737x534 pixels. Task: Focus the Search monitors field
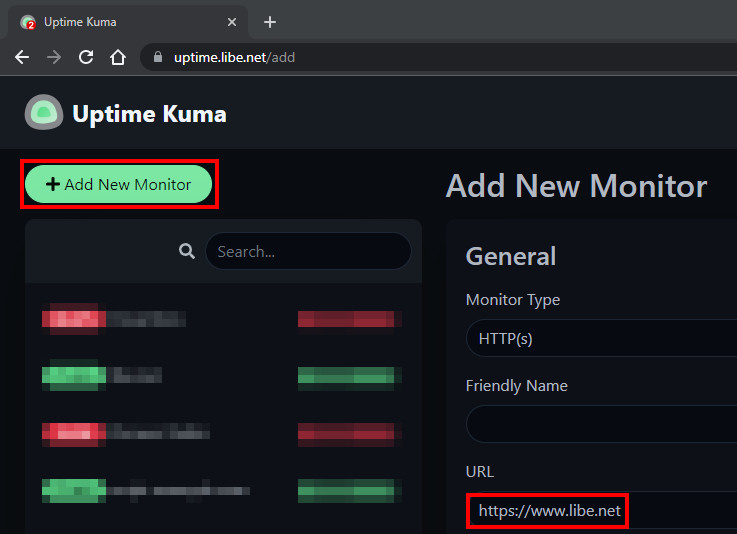pos(307,252)
